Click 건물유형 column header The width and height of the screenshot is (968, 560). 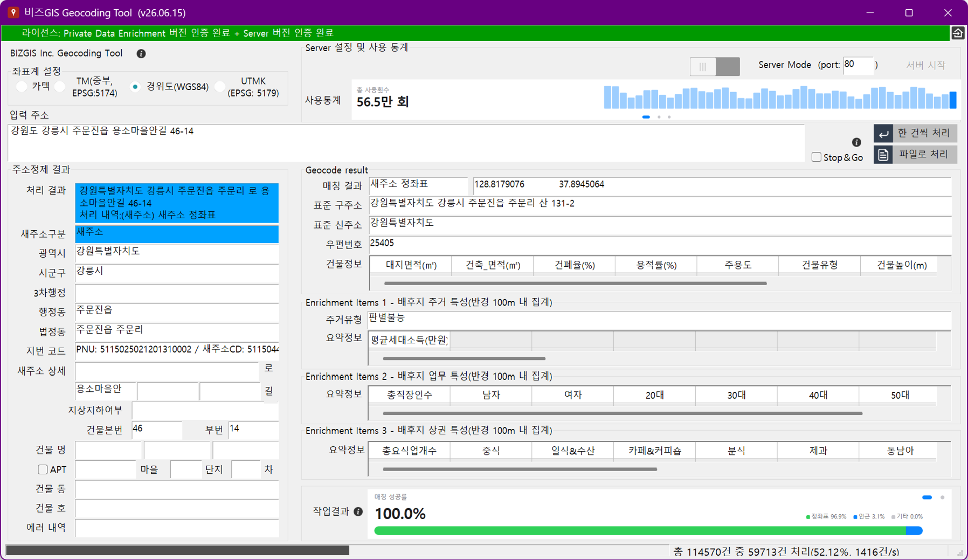820,265
